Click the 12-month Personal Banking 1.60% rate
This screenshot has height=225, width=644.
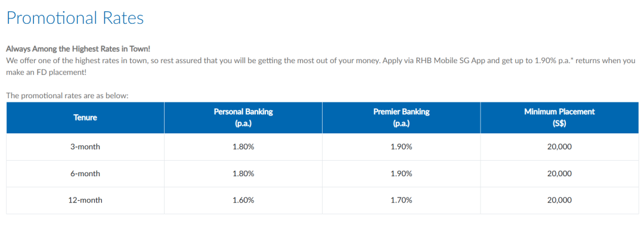243,201
